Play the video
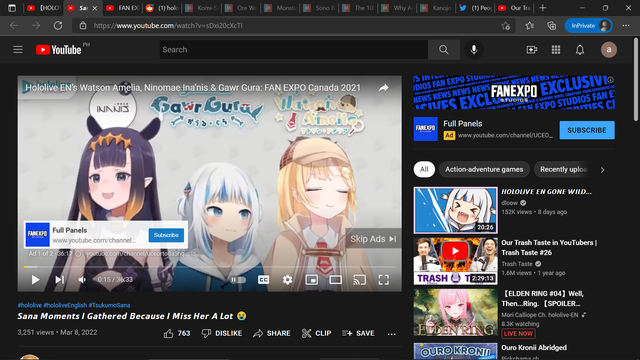Screen dimensions: 640x360 point(35,280)
